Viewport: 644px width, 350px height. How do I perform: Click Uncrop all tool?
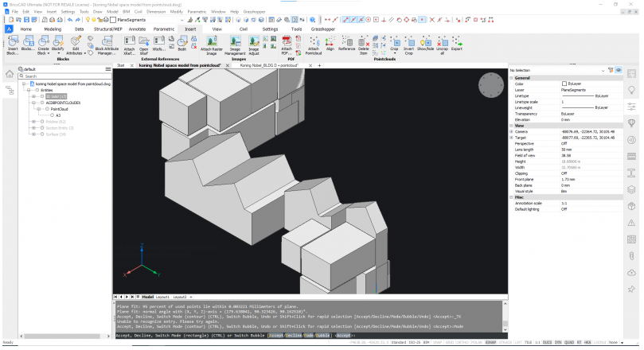tap(442, 45)
